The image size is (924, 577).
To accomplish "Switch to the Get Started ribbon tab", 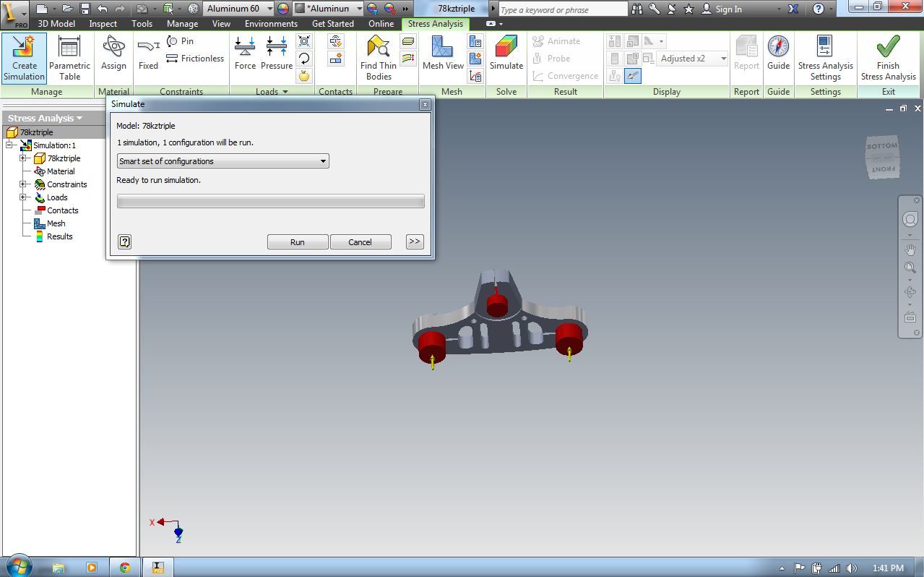I will point(332,23).
